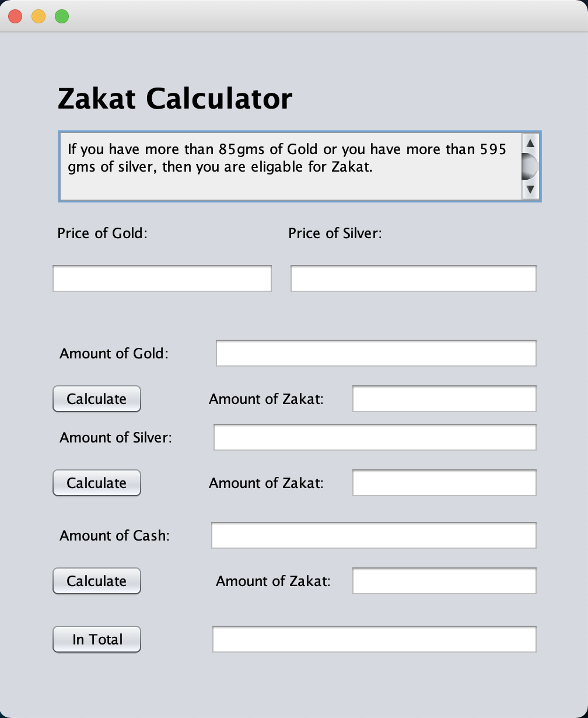Click the green zoom button
The image size is (588, 718).
click(61, 16)
